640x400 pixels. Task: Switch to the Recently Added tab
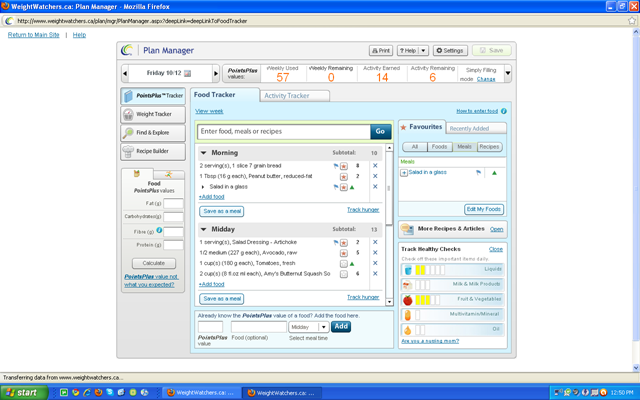tap(476, 128)
